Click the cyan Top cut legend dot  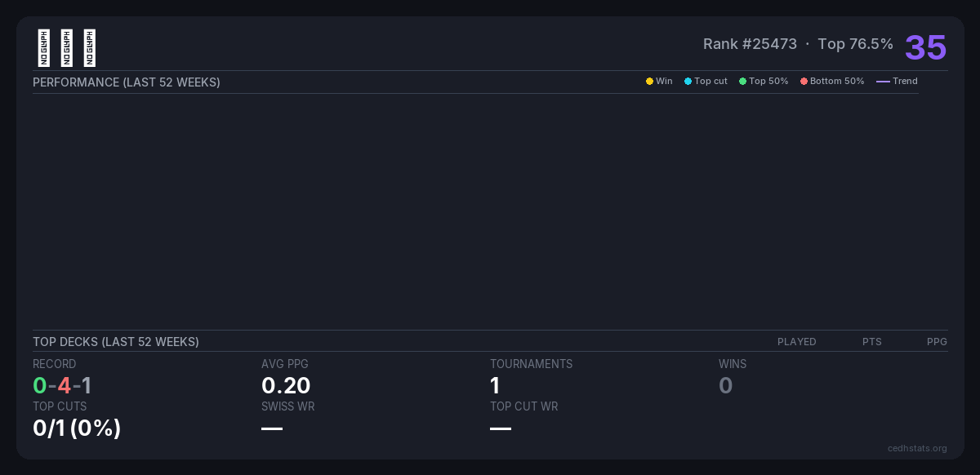click(688, 82)
